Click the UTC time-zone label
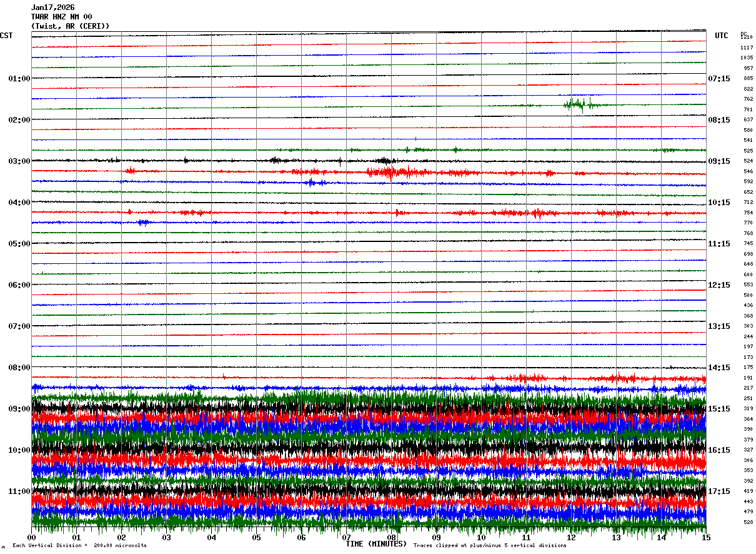Screen dimensions: 756x554 [x=722, y=36]
